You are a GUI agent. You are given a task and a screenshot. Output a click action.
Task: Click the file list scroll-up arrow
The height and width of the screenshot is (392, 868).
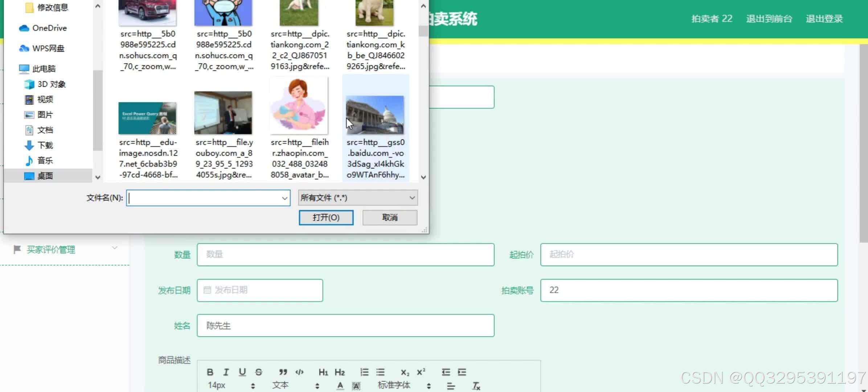tap(423, 6)
